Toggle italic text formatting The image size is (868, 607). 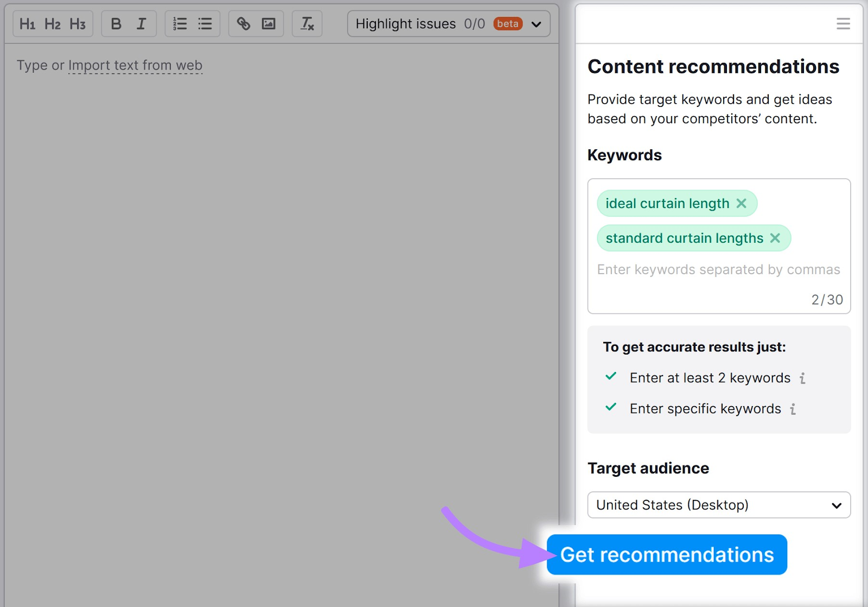[141, 23]
